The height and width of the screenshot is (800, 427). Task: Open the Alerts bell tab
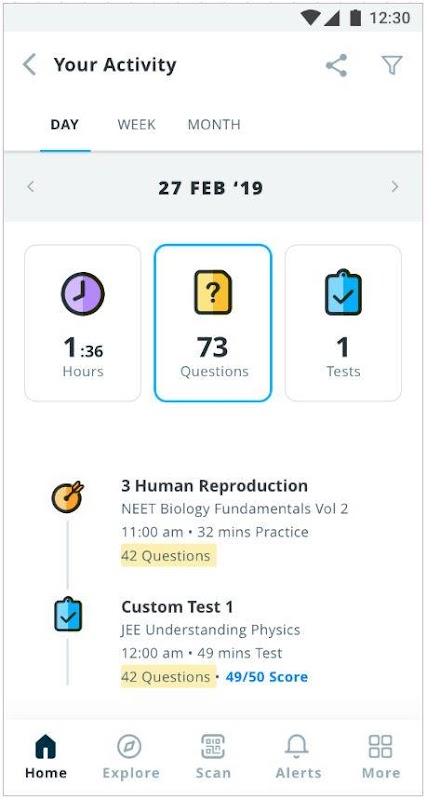click(x=298, y=756)
